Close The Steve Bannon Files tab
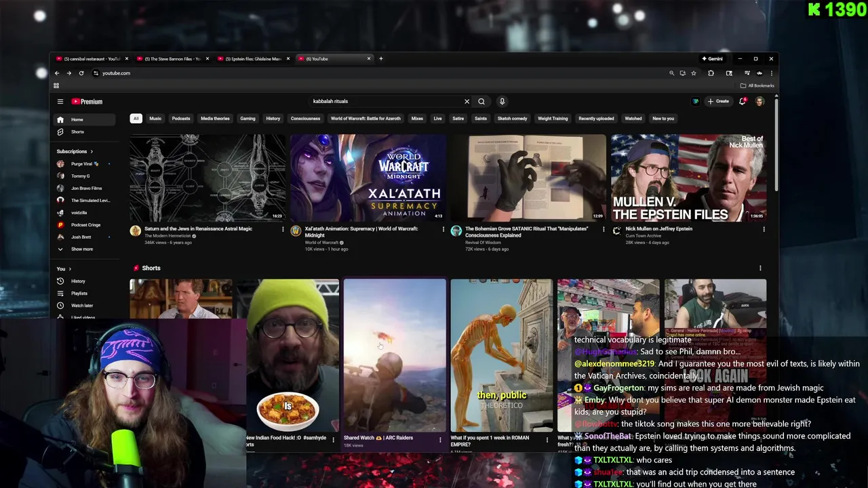Image resolution: width=868 pixels, height=488 pixels. tap(207, 59)
